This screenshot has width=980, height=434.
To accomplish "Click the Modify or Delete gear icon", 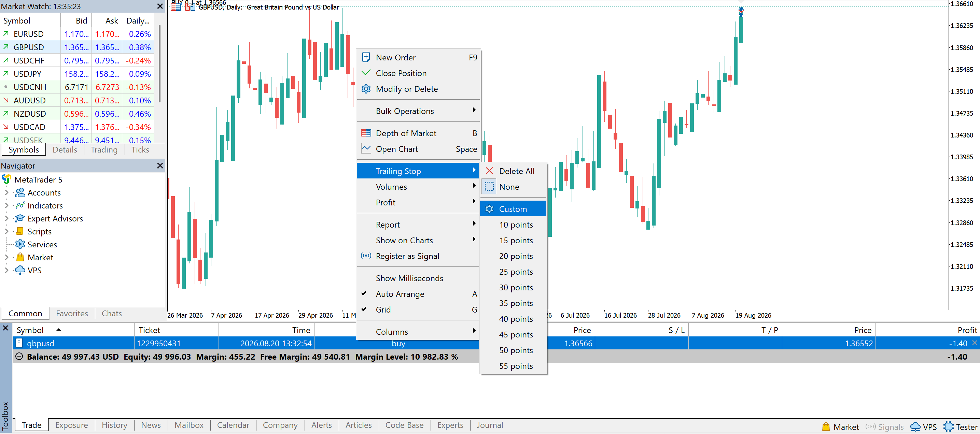I will pos(366,89).
